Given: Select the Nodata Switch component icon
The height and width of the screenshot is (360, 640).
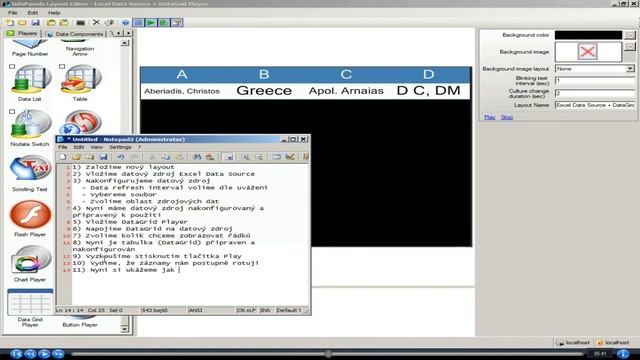Looking at the screenshot, I should [30, 124].
